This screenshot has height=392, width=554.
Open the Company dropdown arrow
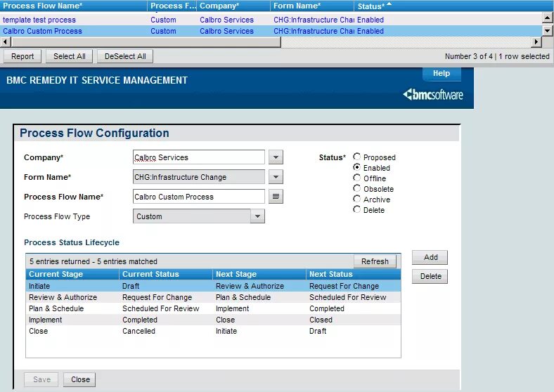coord(276,157)
